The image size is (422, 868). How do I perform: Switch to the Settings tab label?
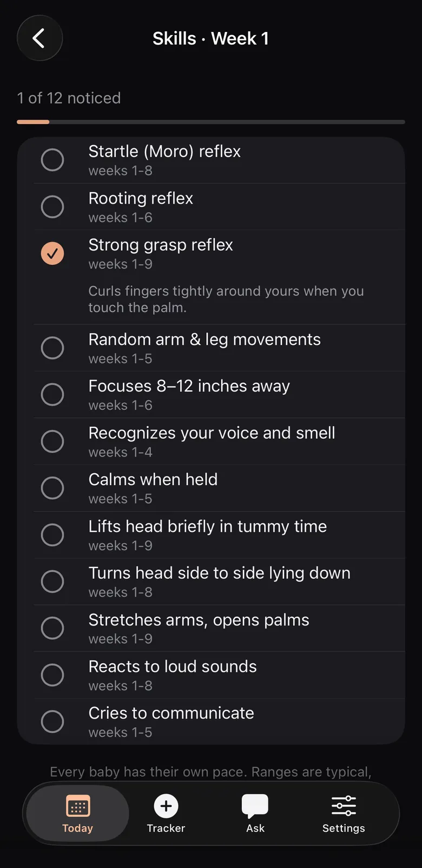344,828
